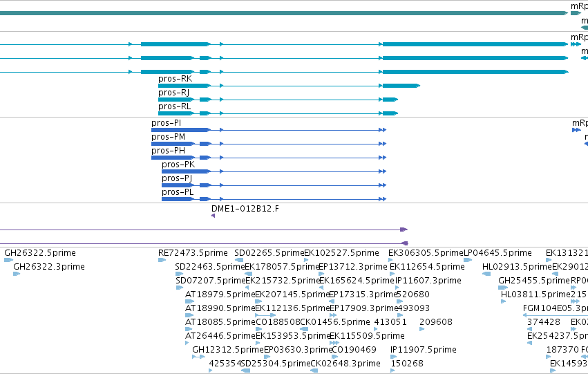Open the HL03811.5prime EST
The image size is (588, 374).
(x=535, y=294)
